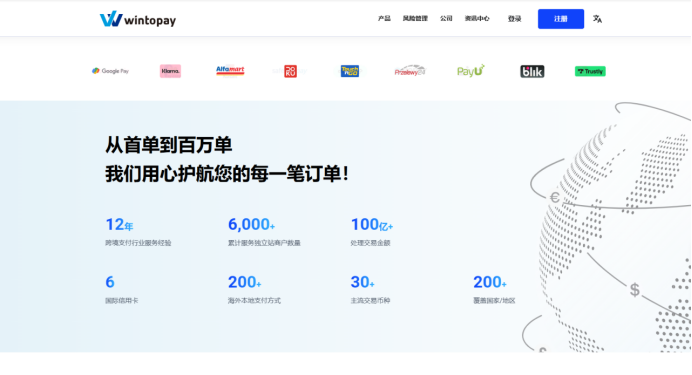Click the pink Klarna logo
692x375 pixels.
170,71
